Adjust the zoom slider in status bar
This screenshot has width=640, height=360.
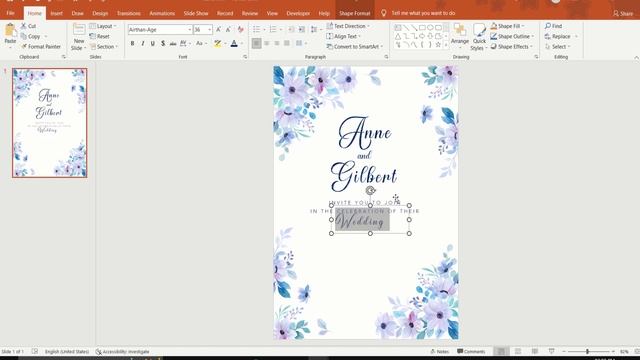coord(587,351)
